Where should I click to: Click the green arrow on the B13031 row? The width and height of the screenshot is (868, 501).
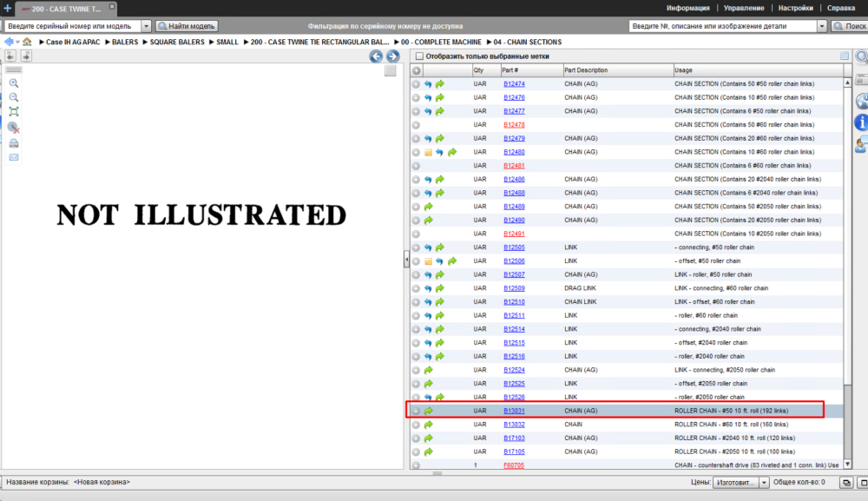point(429,412)
